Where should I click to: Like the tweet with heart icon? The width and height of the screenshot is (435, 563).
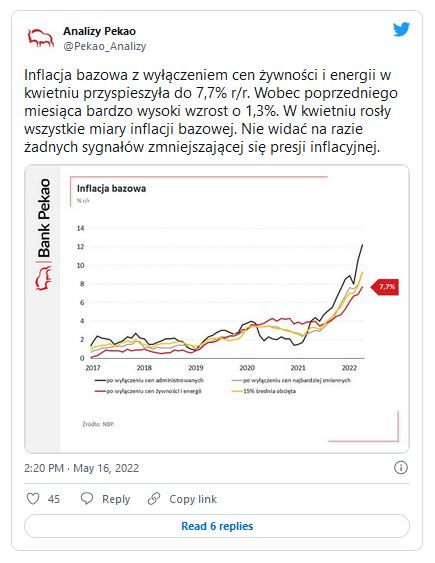pos(33,499)
